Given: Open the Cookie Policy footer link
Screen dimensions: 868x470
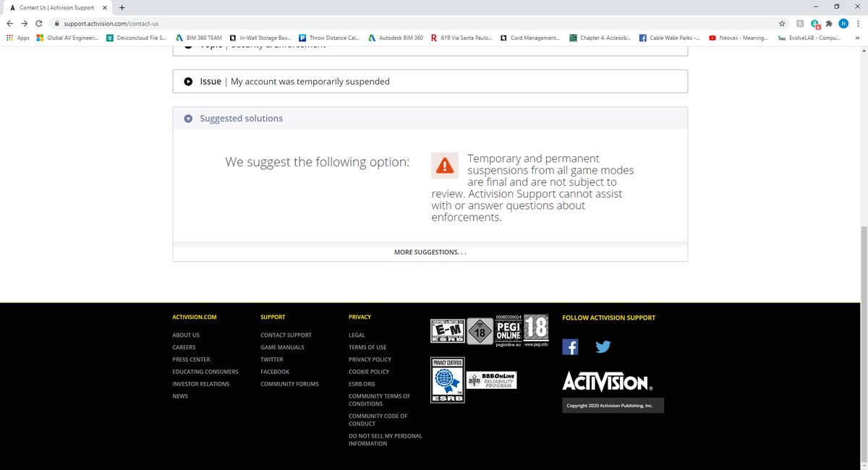Looking at the screenshot, I should 369,372.
